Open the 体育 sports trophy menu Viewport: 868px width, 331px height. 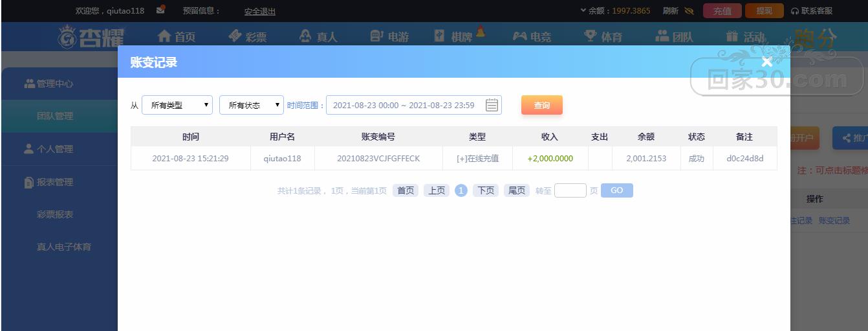tap(603, 37)
